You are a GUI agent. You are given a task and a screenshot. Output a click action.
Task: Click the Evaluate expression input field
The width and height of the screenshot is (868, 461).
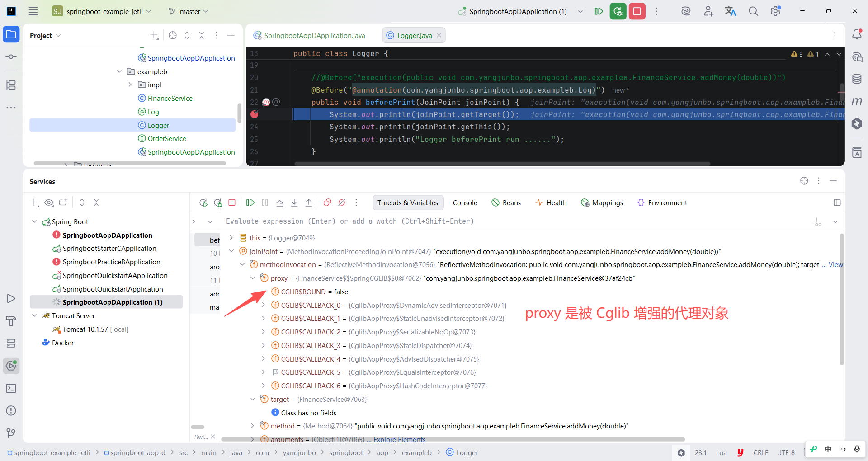[x=515, y=221]
